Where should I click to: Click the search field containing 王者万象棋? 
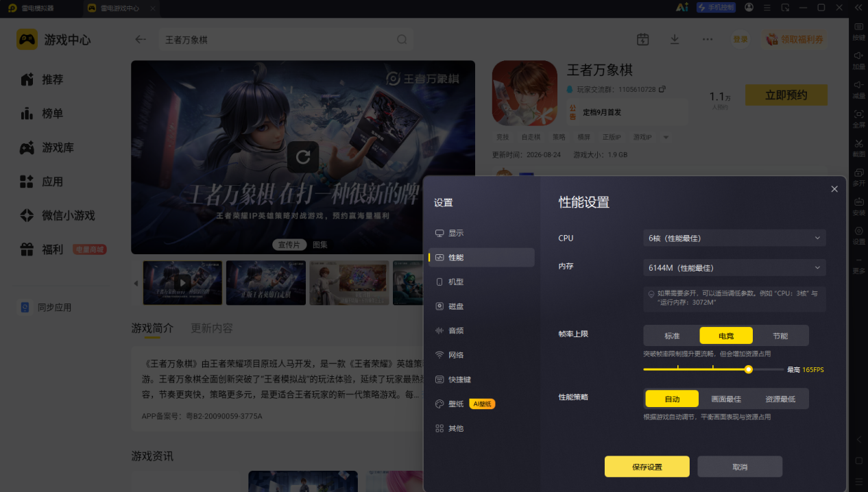coord(286,40)
